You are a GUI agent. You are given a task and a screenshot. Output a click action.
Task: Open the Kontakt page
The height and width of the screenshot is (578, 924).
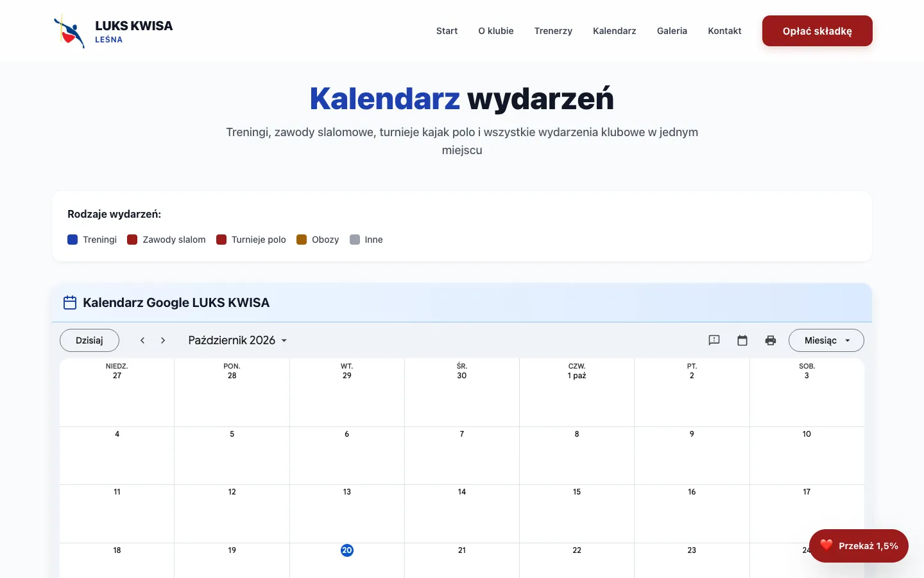[724, 31]
